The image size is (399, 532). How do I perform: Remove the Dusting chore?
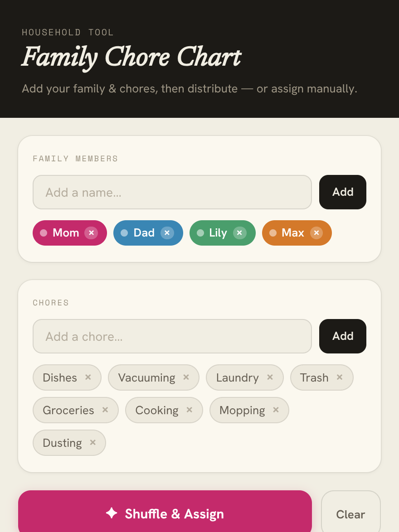tap(92, 442)
